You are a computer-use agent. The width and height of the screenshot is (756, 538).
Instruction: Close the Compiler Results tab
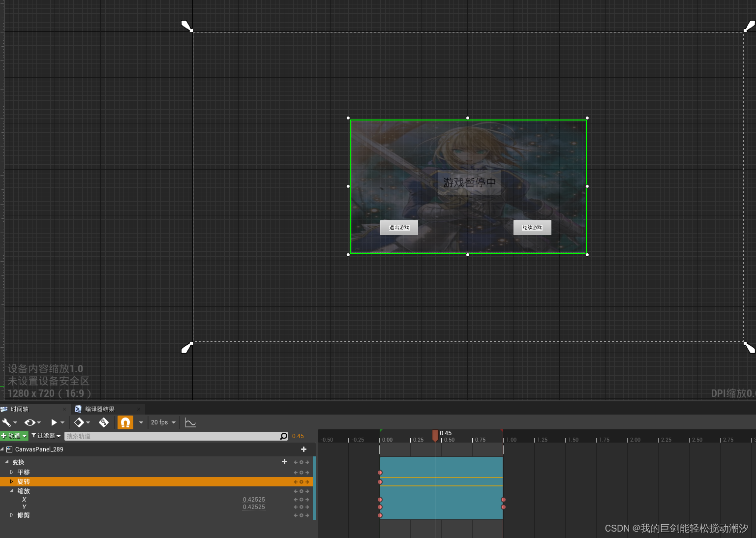[x=139, y=409]
